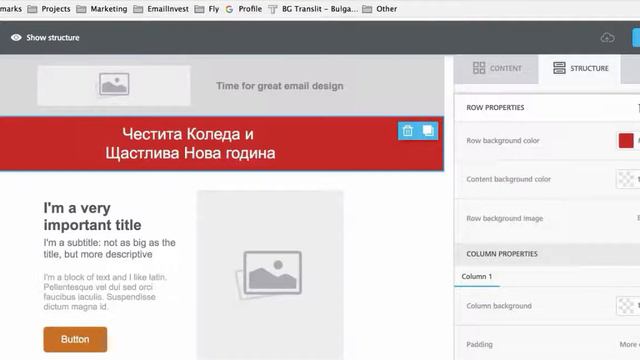Select the Честита Коледа heading text

tap(190, 144)
